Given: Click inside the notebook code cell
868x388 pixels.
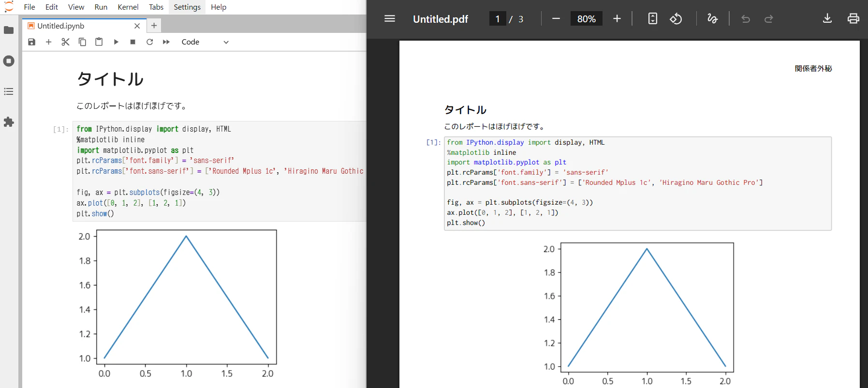Looking at the screenshot, I should (220, 171).
